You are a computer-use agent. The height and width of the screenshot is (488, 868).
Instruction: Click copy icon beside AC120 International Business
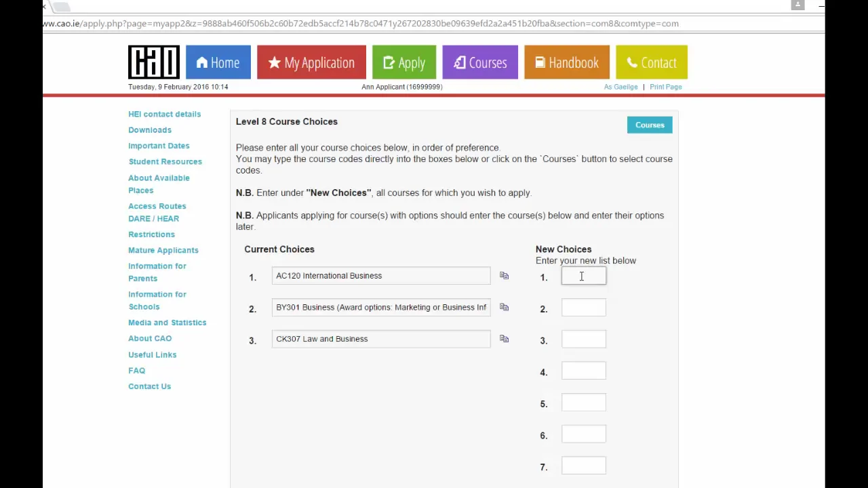pyautogui.click(x=504, y=276)
